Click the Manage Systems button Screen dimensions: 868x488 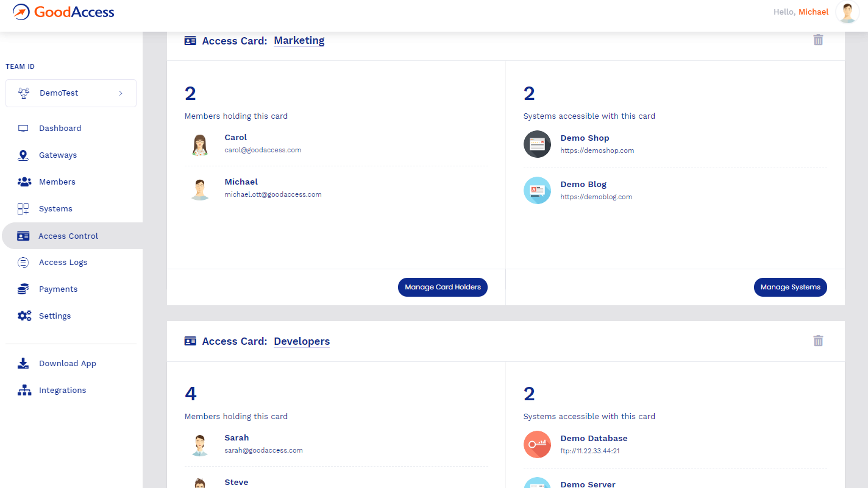click(790, 287)
